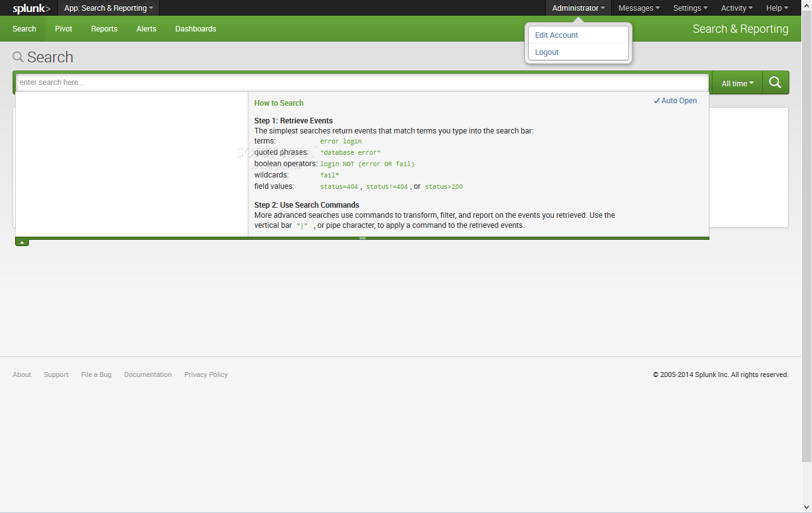Collapse search assistant with up-arrow tab
The height and width of the screenshot is (513, 812).
22,242
